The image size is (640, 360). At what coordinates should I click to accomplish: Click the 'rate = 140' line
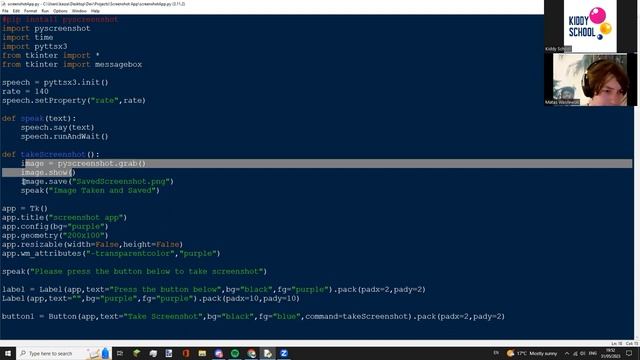tap(25, 91)
